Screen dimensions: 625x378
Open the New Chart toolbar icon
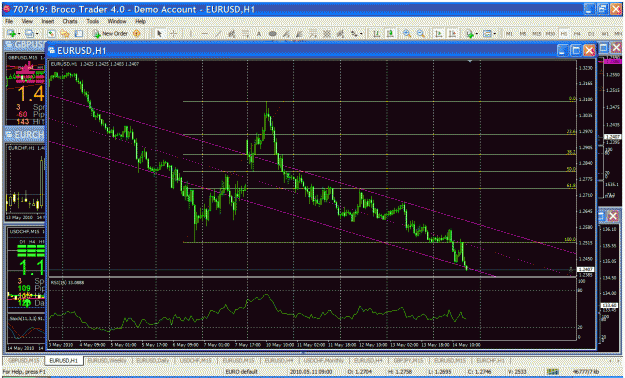(x=11, y=34)
